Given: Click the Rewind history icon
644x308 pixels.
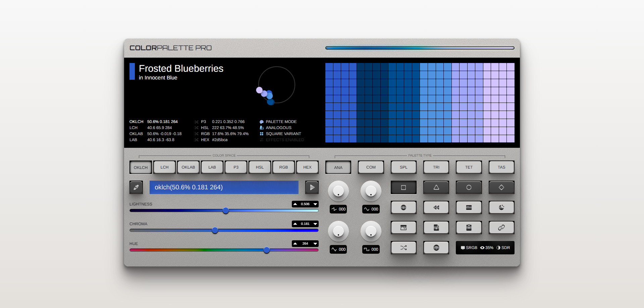Looking at the screenshot, I should (x=436, y=207).
